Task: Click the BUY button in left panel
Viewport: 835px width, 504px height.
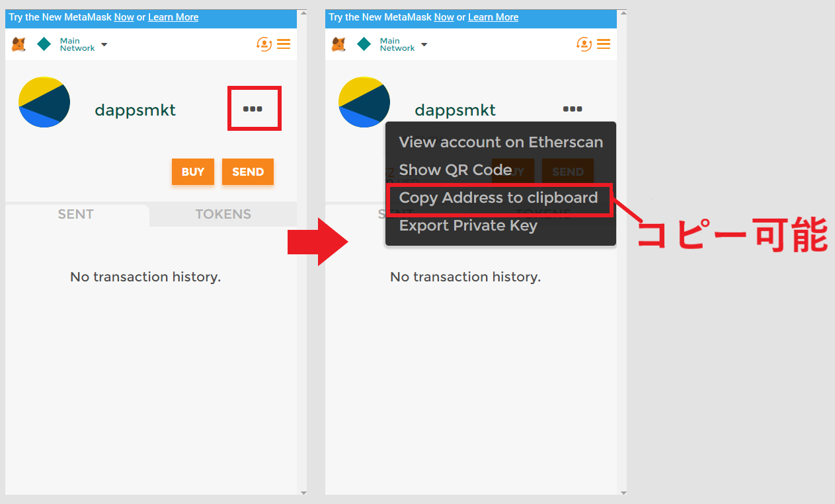Action: pyautogui.click(x=193, y=172)
